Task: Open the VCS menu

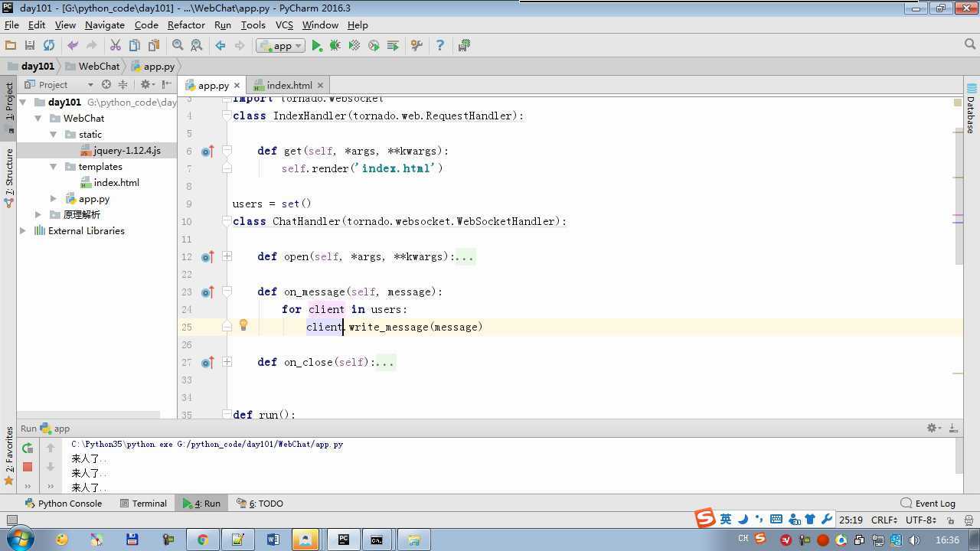Action: (x=284, y=24)
